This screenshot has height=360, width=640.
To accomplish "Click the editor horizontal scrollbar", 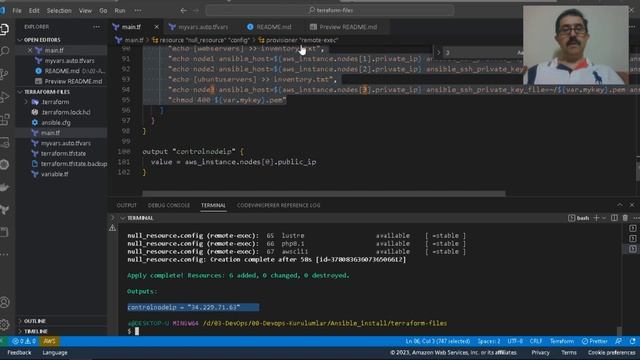I will [x=324, y=193].
